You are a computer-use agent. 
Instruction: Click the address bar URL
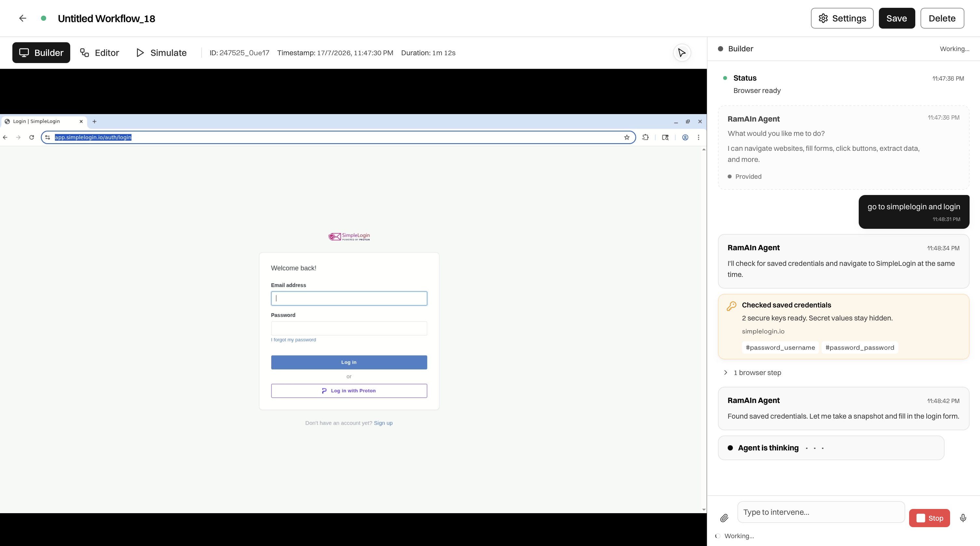pos(93,137)
